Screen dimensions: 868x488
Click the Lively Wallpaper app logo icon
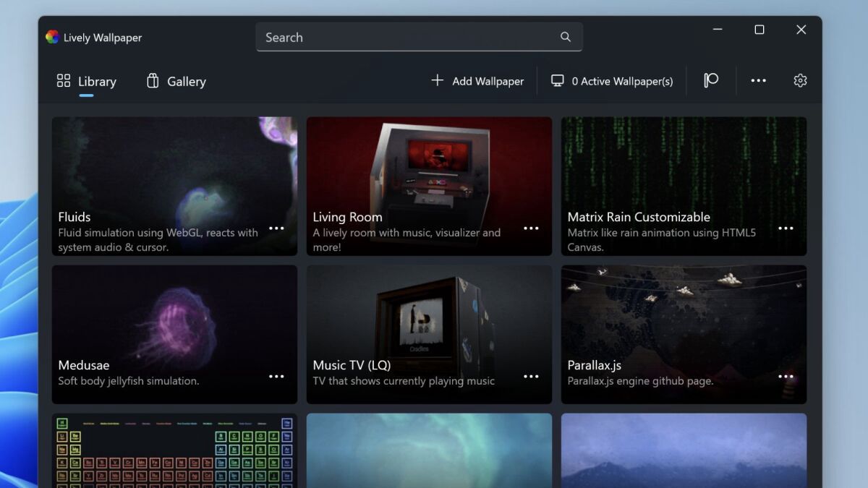click(x=52, y=38)
